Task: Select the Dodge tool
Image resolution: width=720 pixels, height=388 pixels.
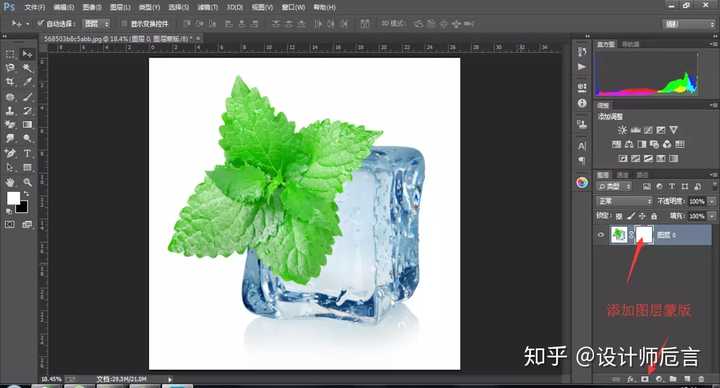Action: [27, 138]
